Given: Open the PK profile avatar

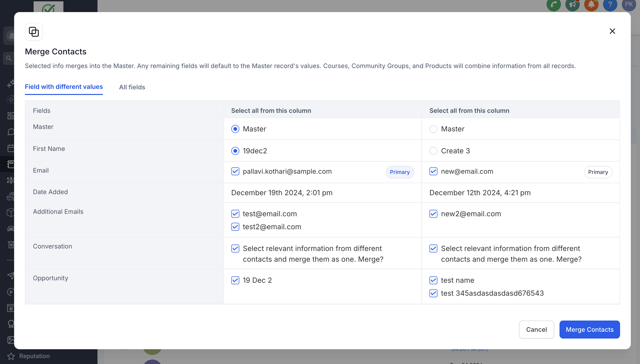Looking at the screenshot, I should point(629,4).
